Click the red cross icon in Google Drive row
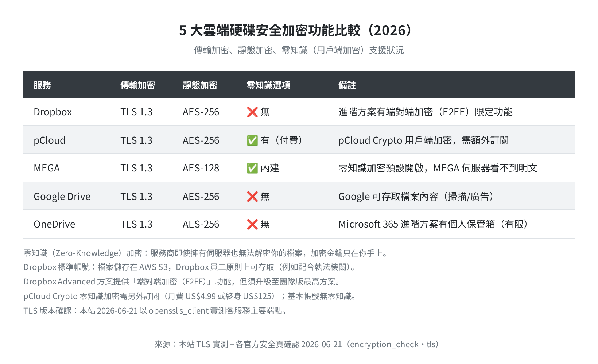598x364 pixels. click(x=252, y=197)
